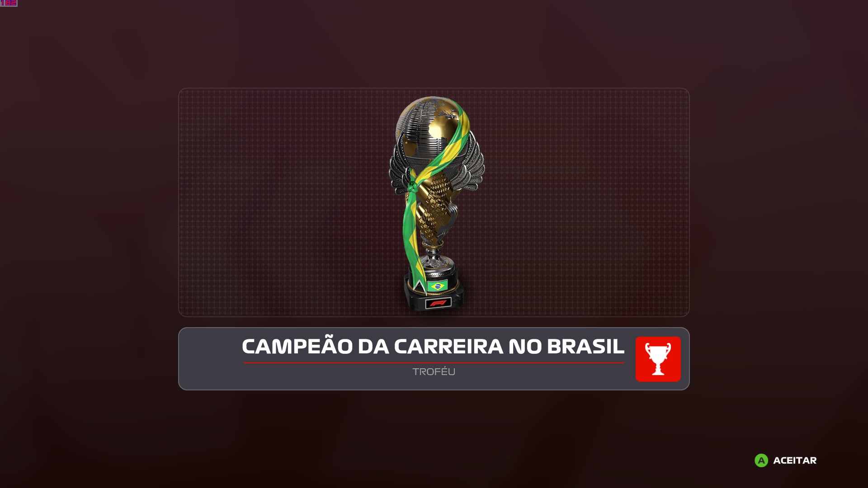Click the red underline beneath the trophy title
Screen dimensions: 868x488
point(434,362)
